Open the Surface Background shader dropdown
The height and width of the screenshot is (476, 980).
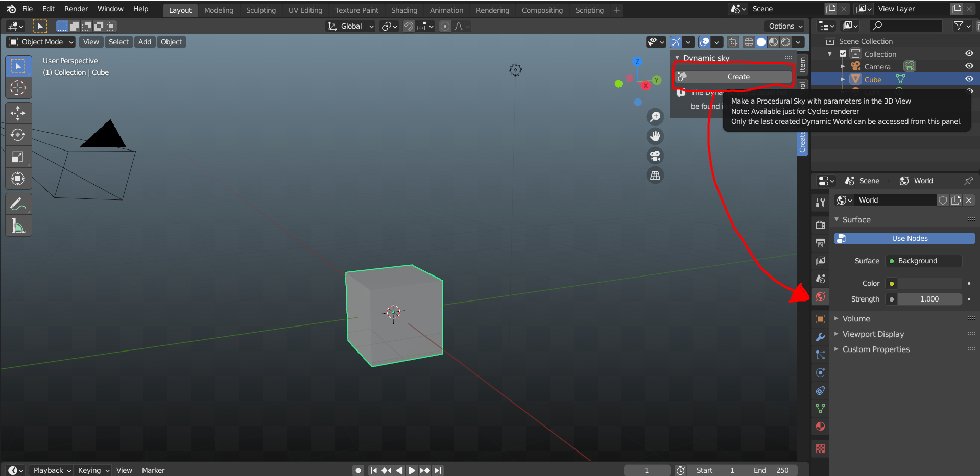(x=923, y=261)
